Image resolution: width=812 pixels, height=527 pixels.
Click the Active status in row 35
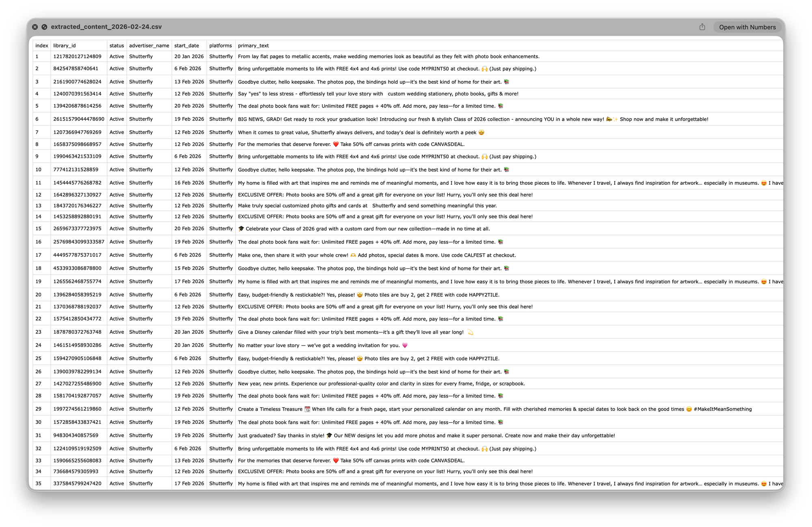coord(117,484)
